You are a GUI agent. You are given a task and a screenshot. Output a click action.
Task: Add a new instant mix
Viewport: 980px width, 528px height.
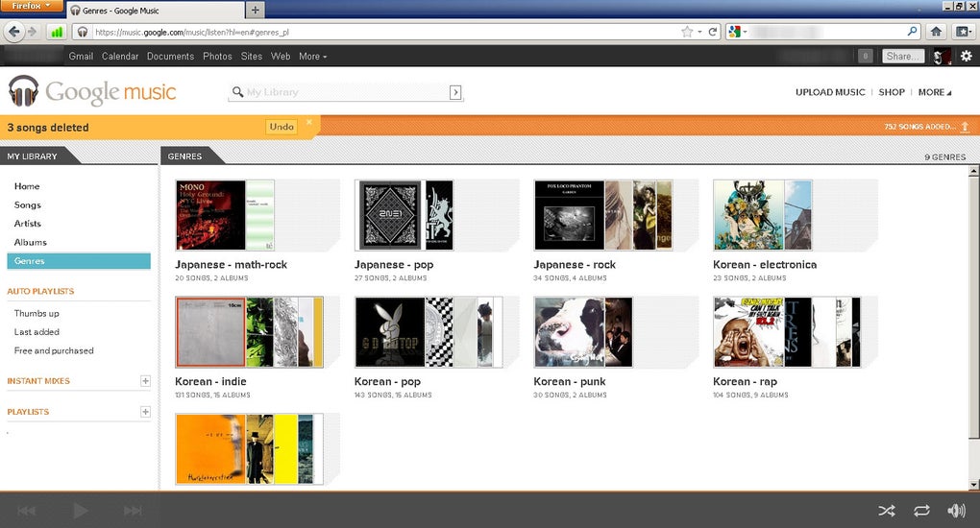(x=145, y=380)
